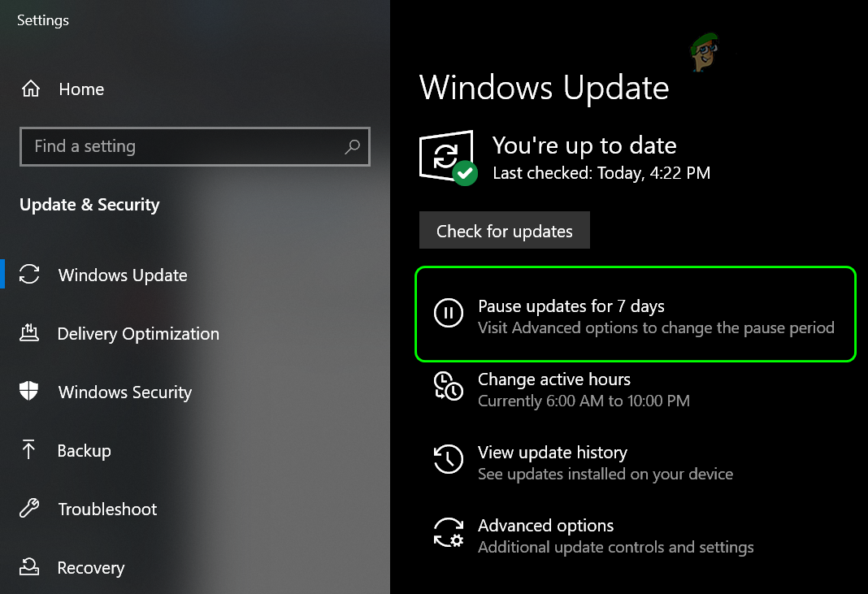The image size is (868, 594).
Task: Click the Settings window title
Action: click(43, 20)
